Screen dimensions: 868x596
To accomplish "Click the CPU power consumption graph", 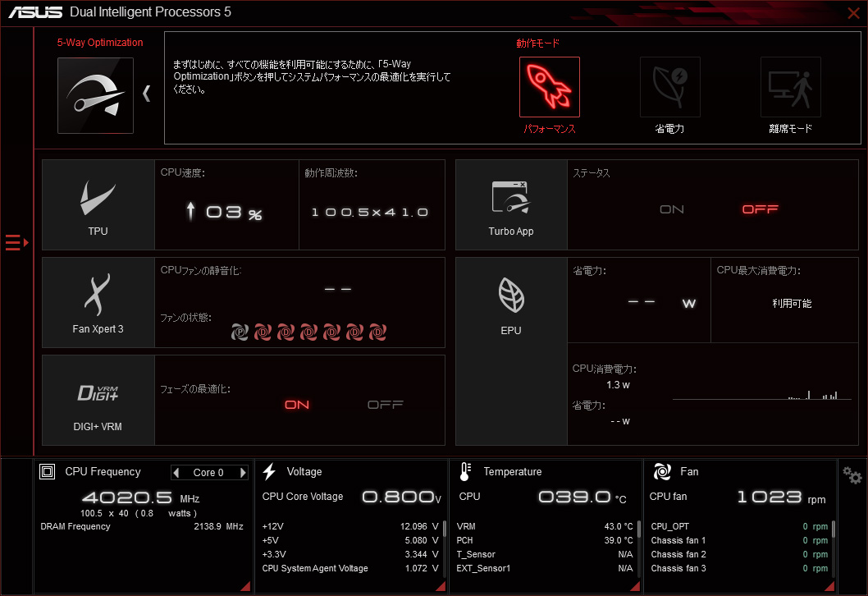I will [761, 394].
